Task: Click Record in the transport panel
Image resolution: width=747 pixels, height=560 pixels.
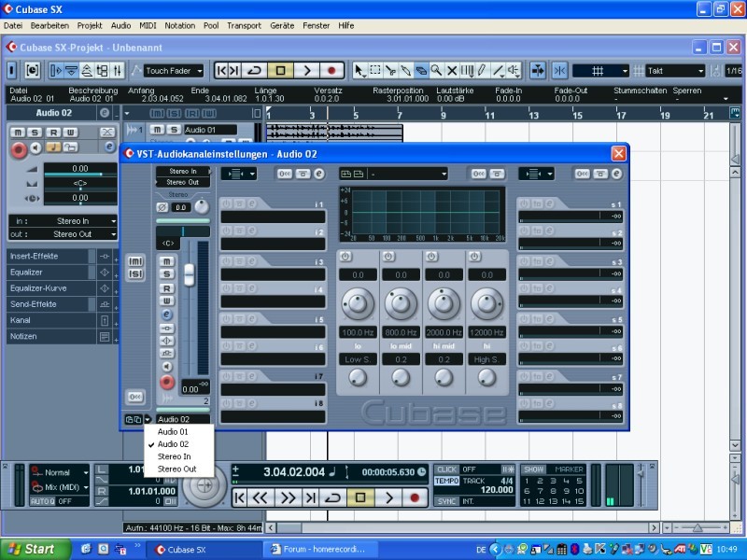Action: [414, 497]
